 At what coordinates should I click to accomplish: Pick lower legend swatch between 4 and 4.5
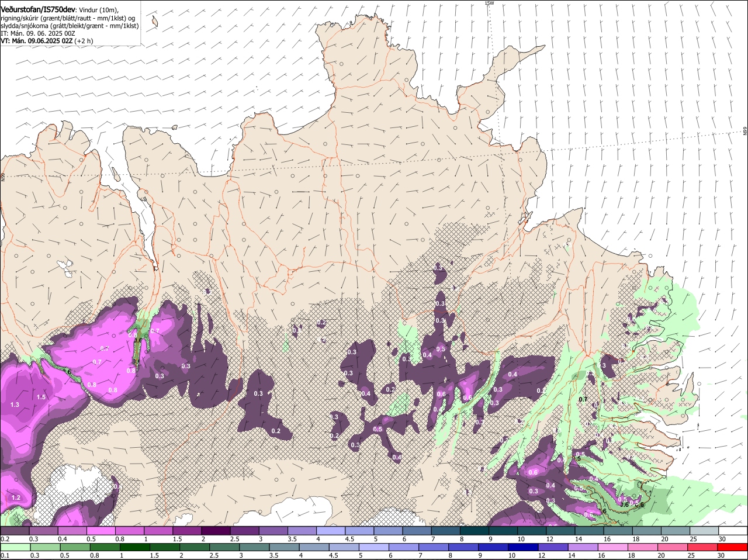tap(314, 547)
